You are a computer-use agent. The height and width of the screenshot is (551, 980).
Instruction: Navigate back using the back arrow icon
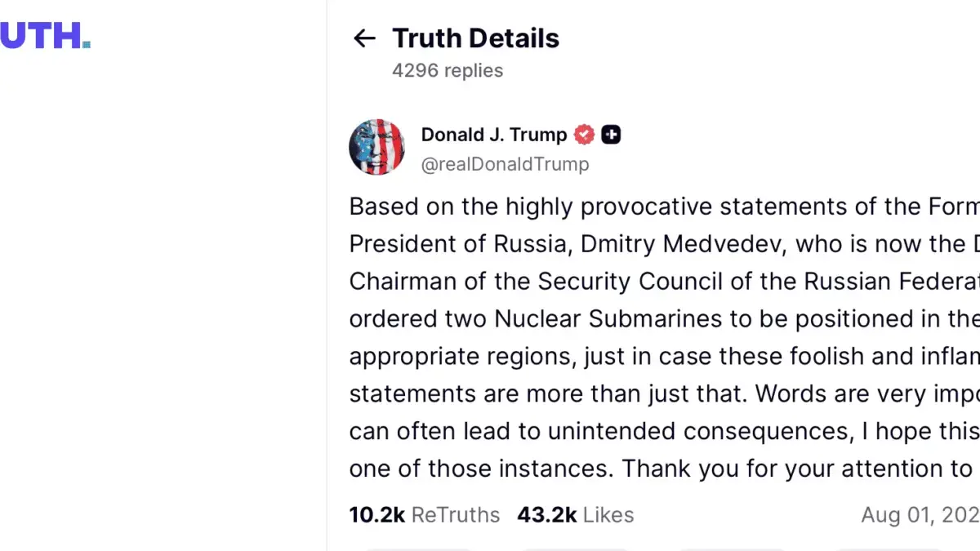364,38
